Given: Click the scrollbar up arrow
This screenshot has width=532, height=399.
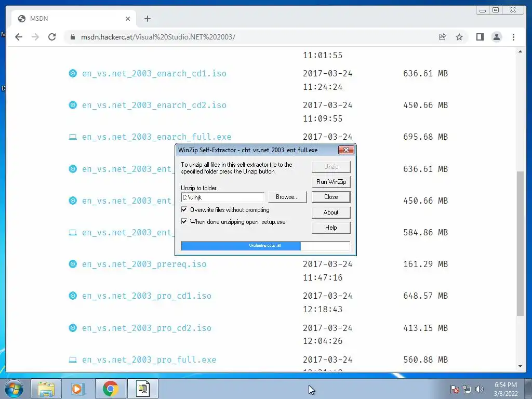Looking at the screenshot, I should coord(520,51).
